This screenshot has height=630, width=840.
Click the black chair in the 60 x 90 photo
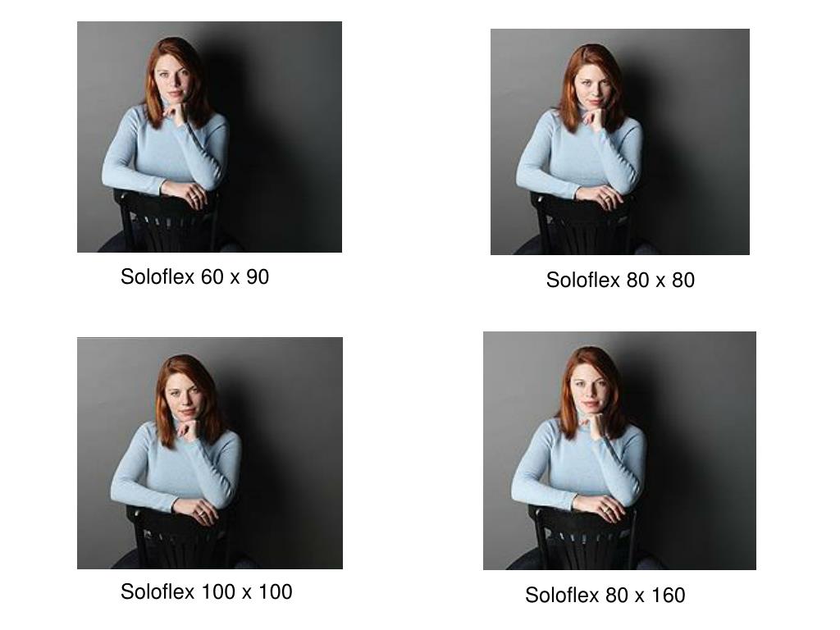tap(167, 222)
